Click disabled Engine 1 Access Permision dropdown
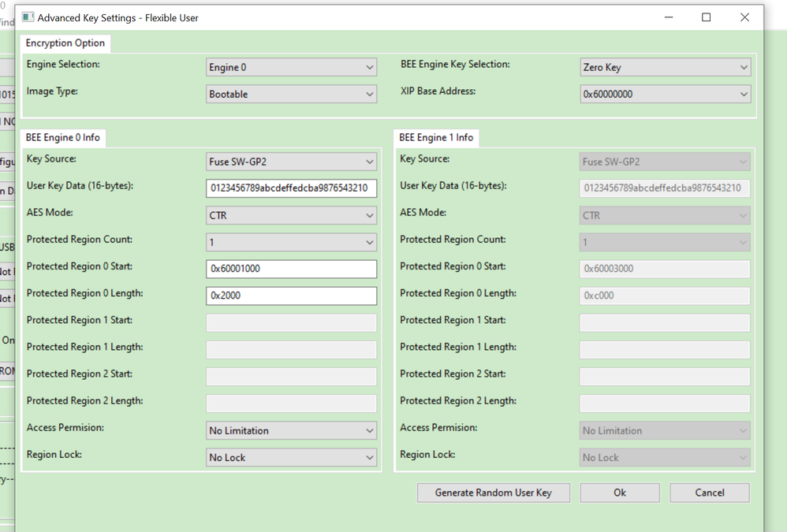 (665, 430)
